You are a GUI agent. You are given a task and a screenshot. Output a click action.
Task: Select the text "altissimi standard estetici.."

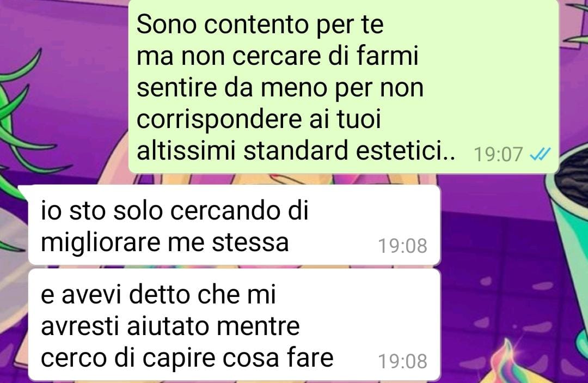pyautogui.click(x=296, y=150)
